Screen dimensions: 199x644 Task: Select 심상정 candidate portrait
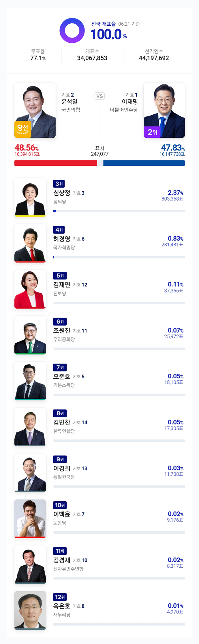tap(30, 197)
